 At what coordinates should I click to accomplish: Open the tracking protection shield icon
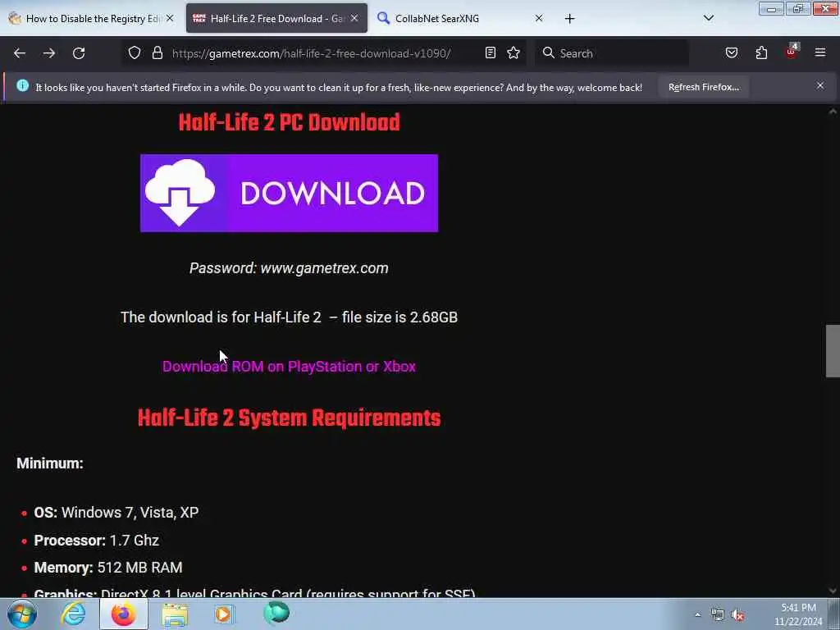tap(135, 53)
